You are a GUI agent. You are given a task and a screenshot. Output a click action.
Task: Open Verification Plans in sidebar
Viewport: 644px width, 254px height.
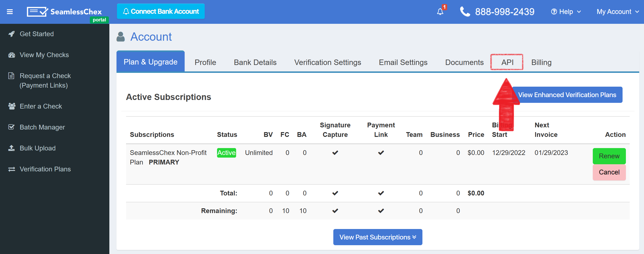click(45, 169)
